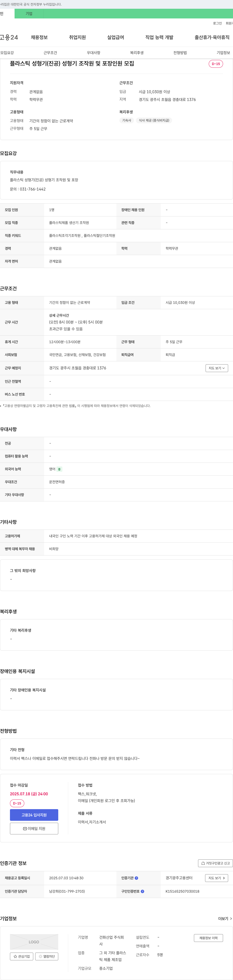
Task: Click the D-15 badge beside job title
Action: [x=216, y=64]
